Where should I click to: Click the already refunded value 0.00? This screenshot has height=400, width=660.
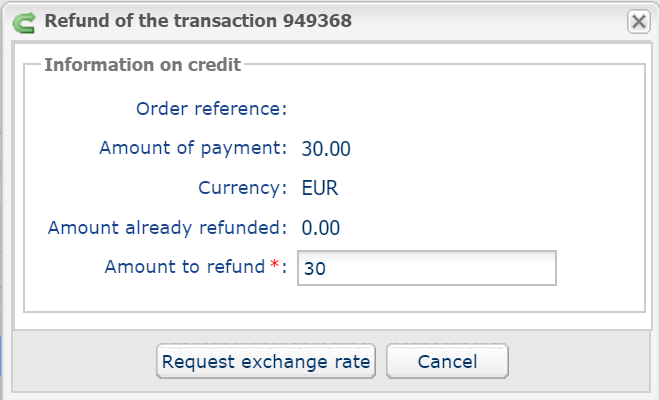(321, 228)
